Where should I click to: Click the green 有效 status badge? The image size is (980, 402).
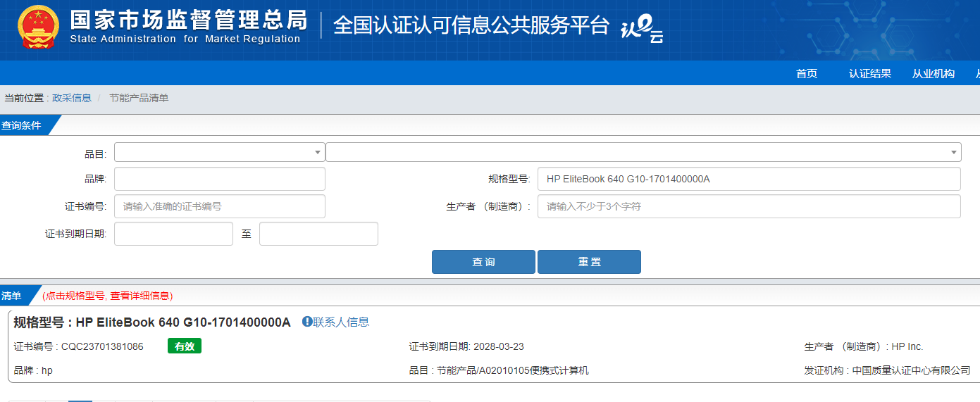(185, 346)
